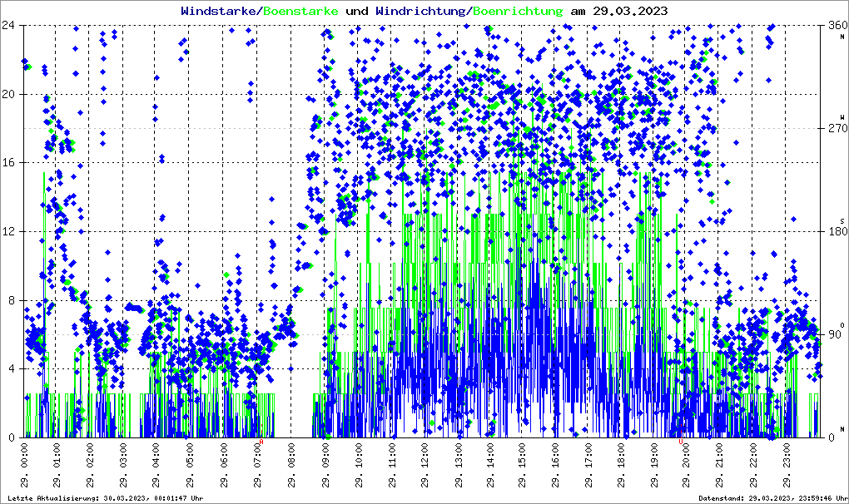Click the time label 29. 21:00

tap(719, 465)
